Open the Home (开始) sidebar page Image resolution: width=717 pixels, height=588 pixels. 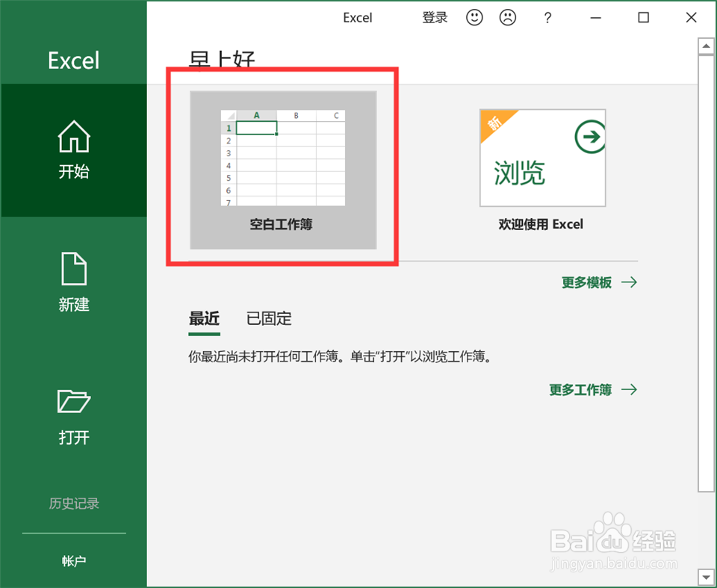pos(74,150)
